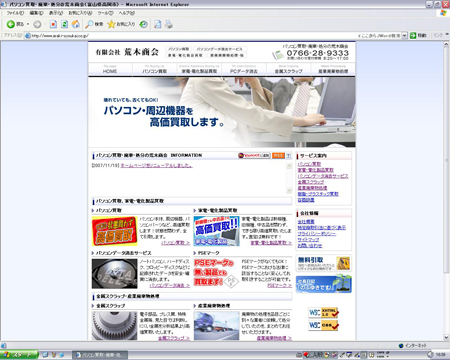Select the 産業廃棄物処理 navigation tab
Screen dimensions: 450x360
pos(333,69)
